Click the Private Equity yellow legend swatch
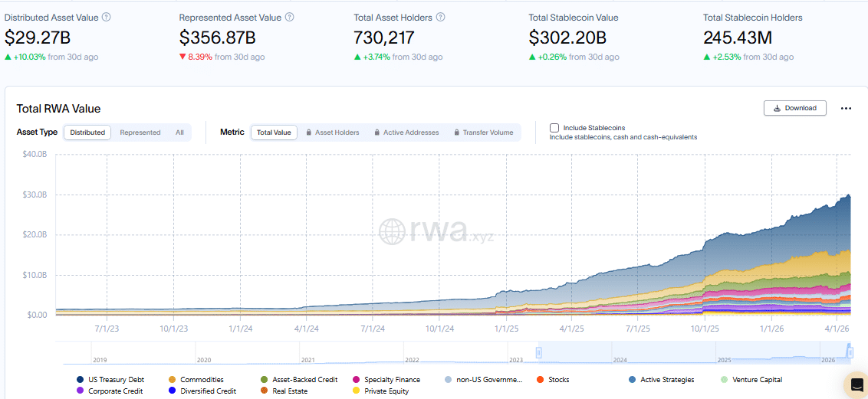The height and width of the screenshot is (399, 868). coord(357,391)
